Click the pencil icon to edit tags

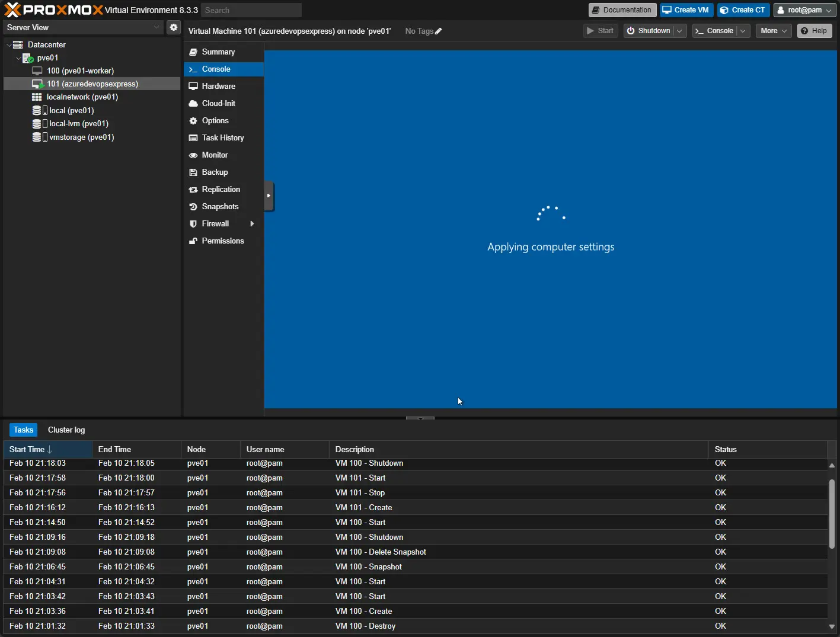[439, 31]
